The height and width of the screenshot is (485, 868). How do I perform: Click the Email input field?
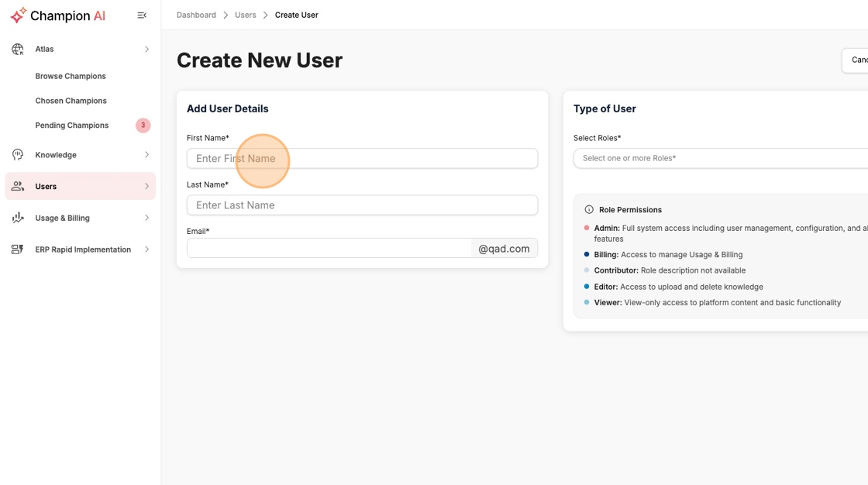pos(329,248)
